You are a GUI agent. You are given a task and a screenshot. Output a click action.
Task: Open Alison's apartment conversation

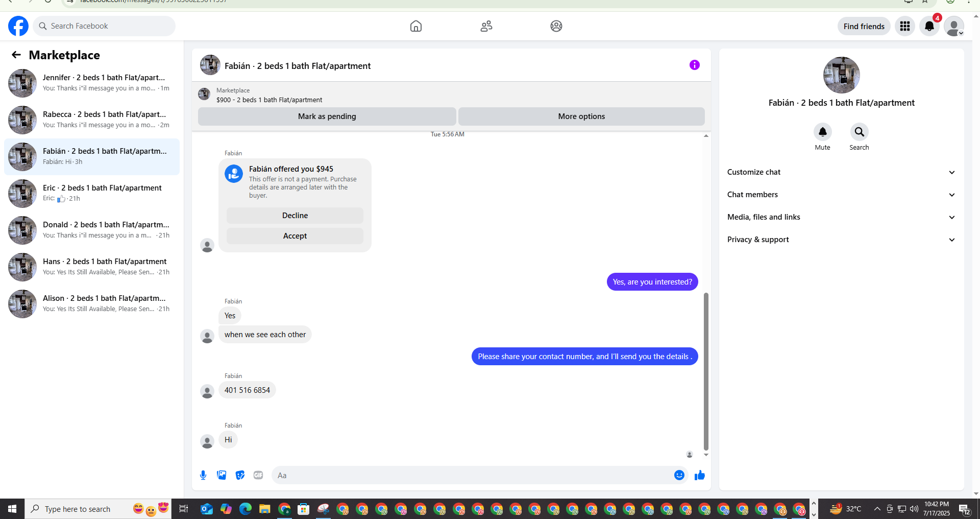[92, 304]
